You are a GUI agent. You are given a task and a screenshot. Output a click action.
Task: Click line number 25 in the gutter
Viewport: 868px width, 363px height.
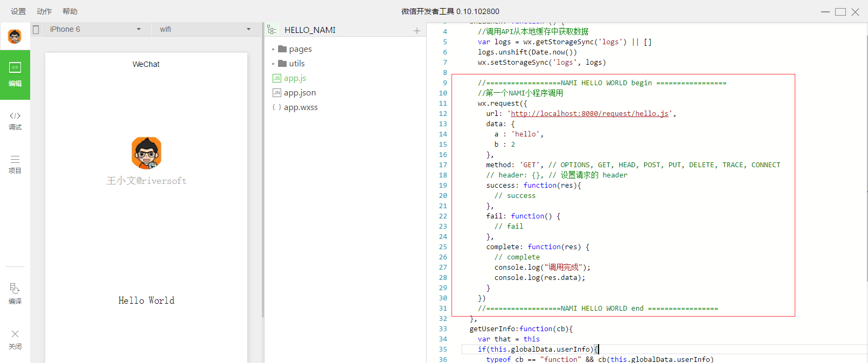point(443,247)
